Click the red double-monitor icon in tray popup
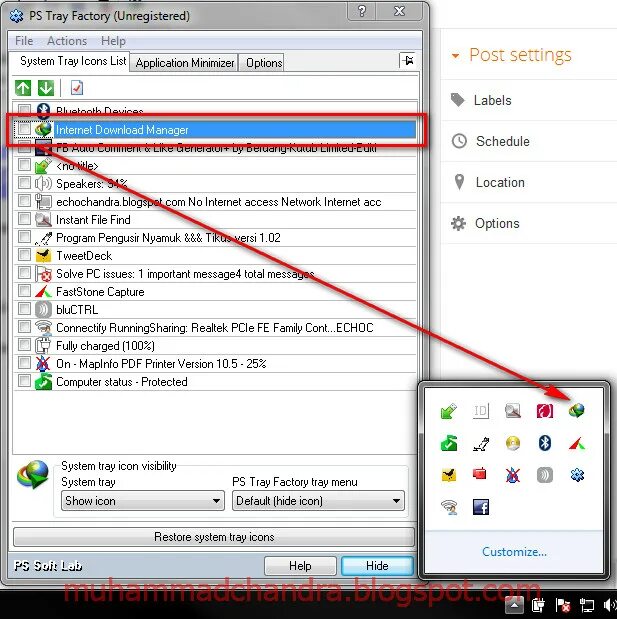This screenshot has height=619, width=617. pyautogui.click(x=480, y=474)
